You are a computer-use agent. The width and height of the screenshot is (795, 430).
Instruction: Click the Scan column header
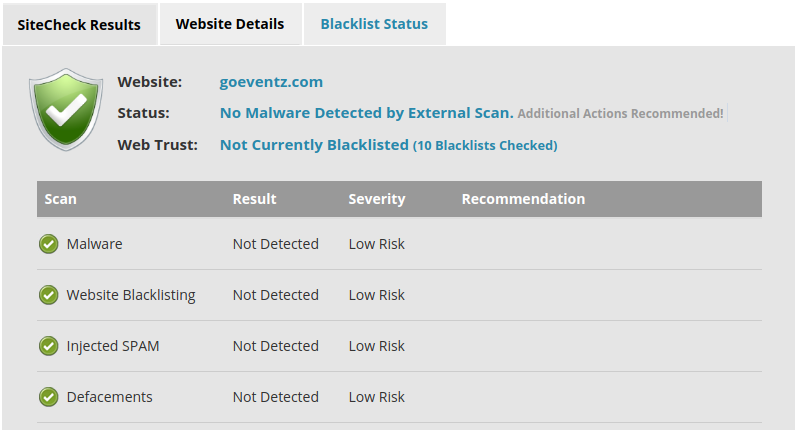click(x=60, y=199)
